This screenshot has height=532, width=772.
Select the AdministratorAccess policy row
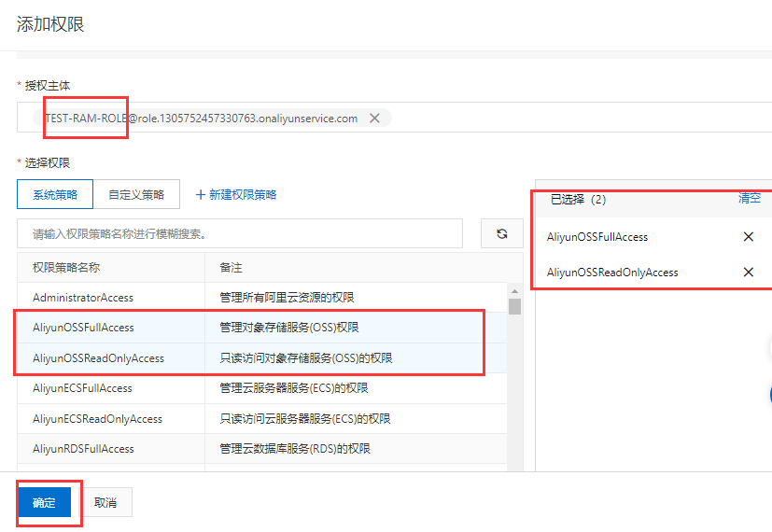[x=262, y=297]
